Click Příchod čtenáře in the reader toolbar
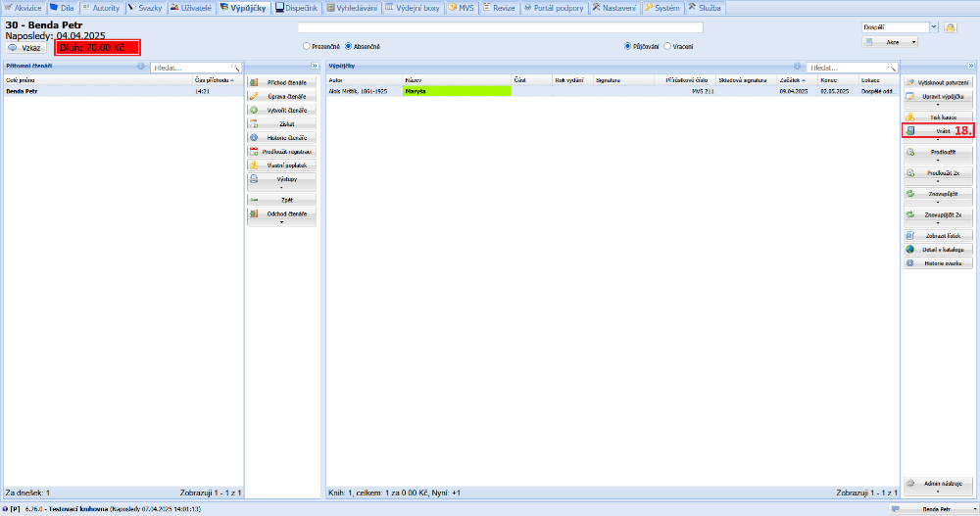Image resolution: width=980 pixels, height=516 pixels. pyautogui.click(x=281, y=83)
